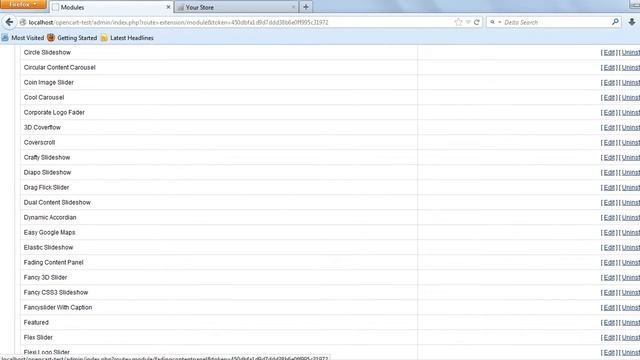This screenshot has width=640, height=360.
Task: Open the Firefox menu button
Action: tap(23, 4)
